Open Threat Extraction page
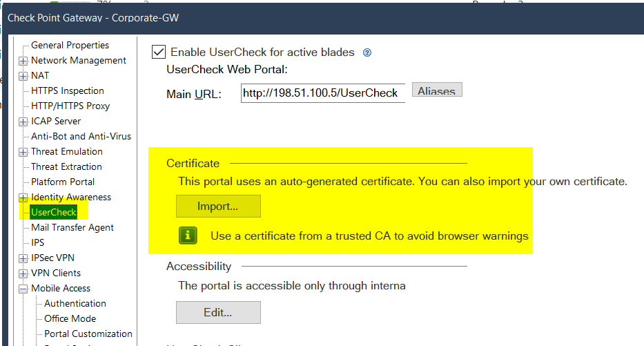This screenshot has height=346, width=644. tap(66, 167)
